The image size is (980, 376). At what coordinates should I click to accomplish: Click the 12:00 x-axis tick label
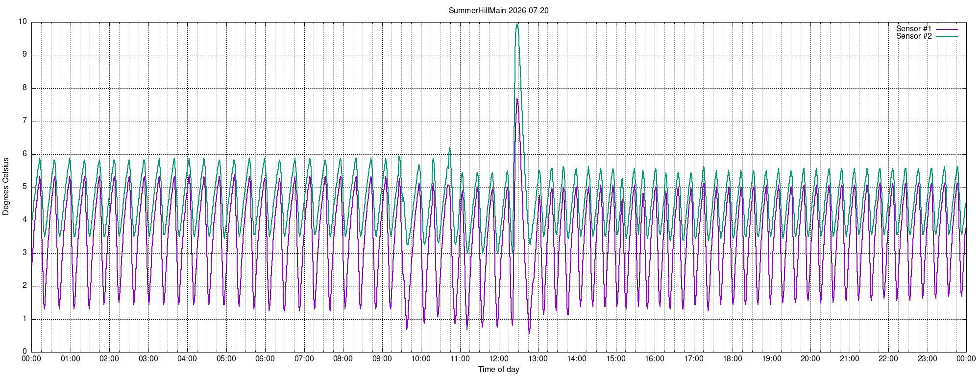[499, 358]
